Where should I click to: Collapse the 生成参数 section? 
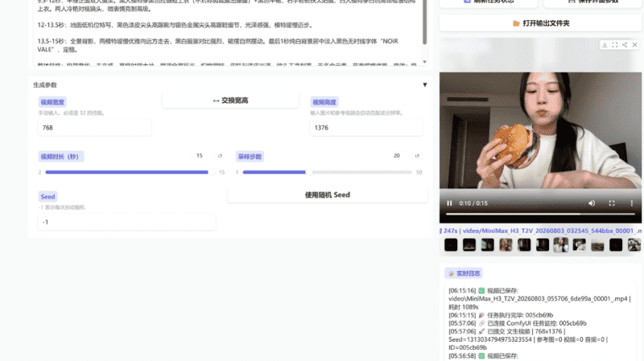[x=425, y=85]
